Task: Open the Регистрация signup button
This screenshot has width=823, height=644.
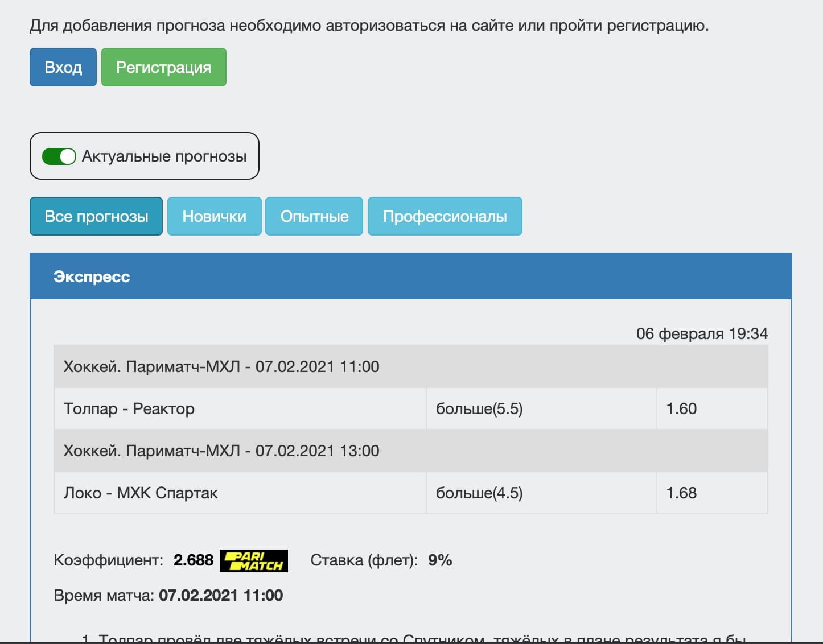Action: point(164,67)
